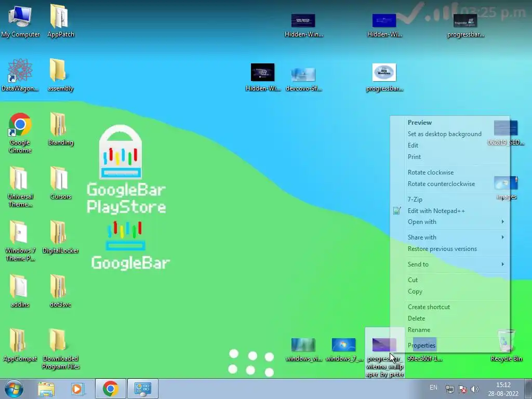Select the devcovo-9f... image file

coord(303,79)
